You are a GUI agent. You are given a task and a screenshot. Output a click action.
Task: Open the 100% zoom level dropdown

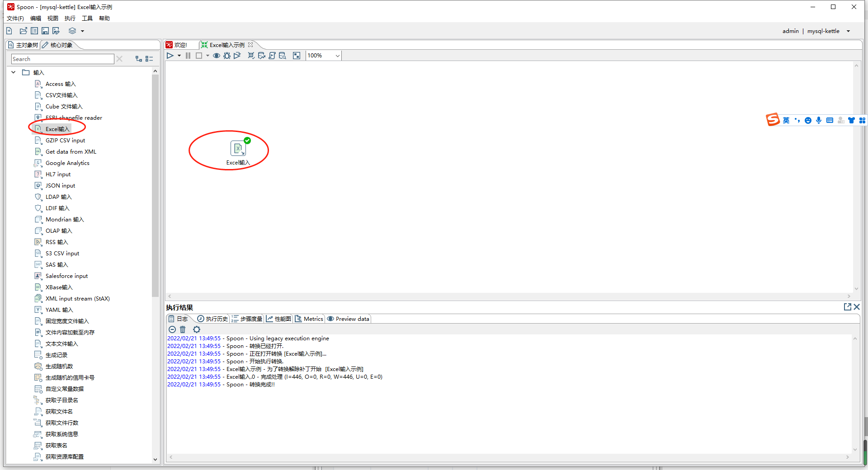[x=337, y=56]
